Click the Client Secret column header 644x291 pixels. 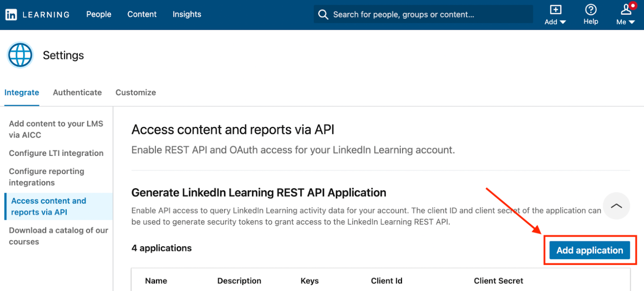(x=498, y=281)
